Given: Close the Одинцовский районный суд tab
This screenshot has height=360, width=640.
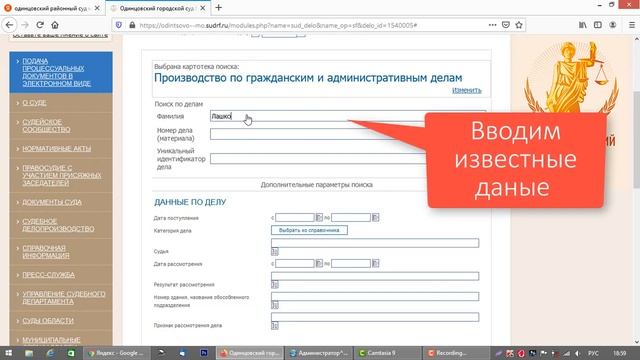Looking at the screenshot, I should pos(97,8).
